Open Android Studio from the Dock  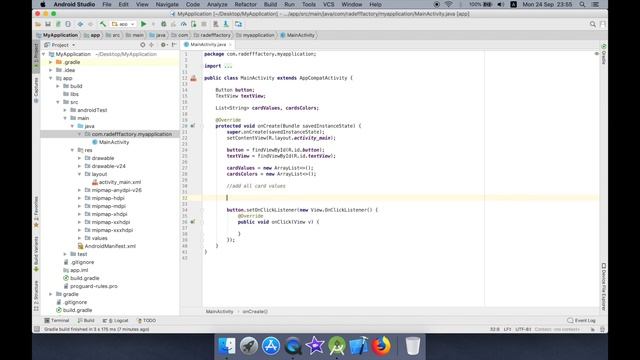337,346
